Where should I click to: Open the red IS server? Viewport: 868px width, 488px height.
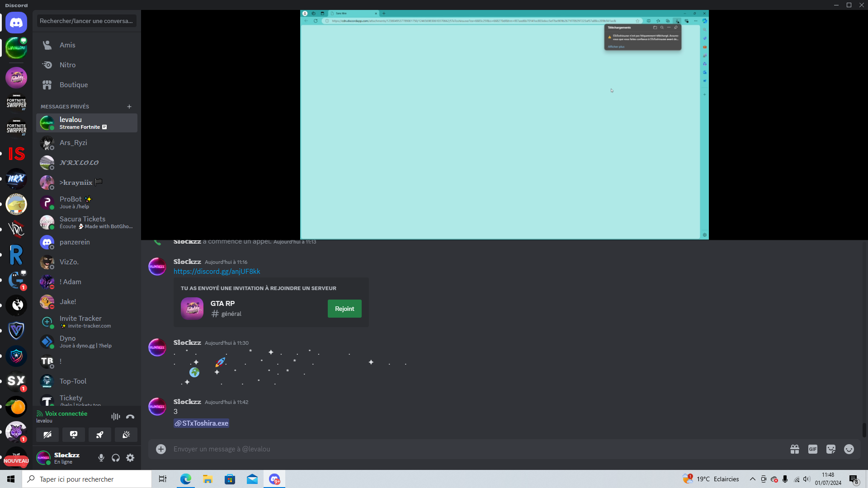[16, 154]
